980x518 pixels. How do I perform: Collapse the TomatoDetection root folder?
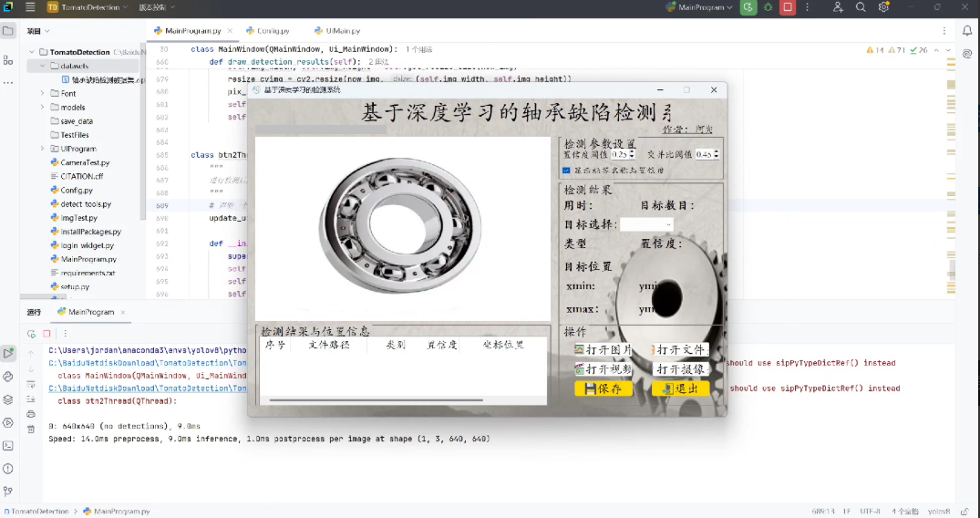(32, 52)
